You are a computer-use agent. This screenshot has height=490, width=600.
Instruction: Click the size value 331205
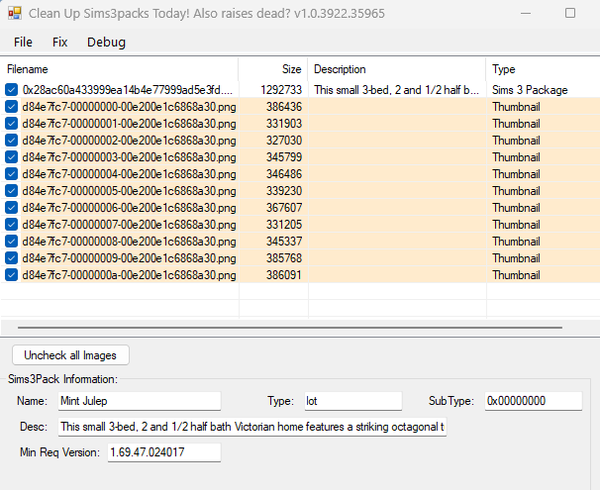[284, 225]
